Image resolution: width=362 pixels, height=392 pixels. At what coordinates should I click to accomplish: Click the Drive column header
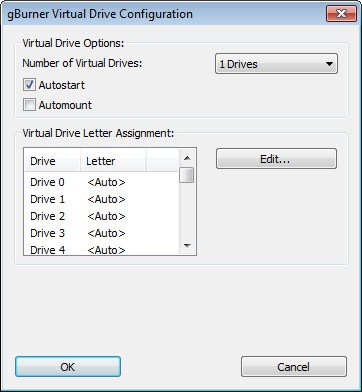(52, 161)
